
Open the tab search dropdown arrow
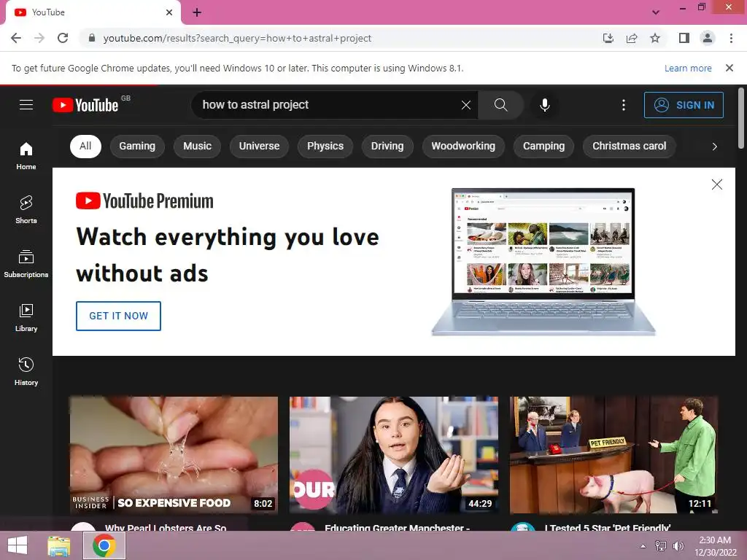[656, 12]
